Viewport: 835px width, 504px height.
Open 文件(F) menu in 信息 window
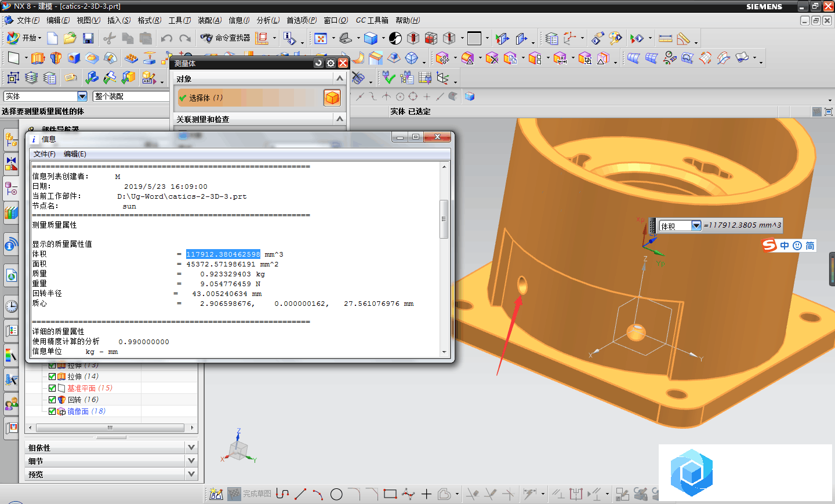[45, 154]
